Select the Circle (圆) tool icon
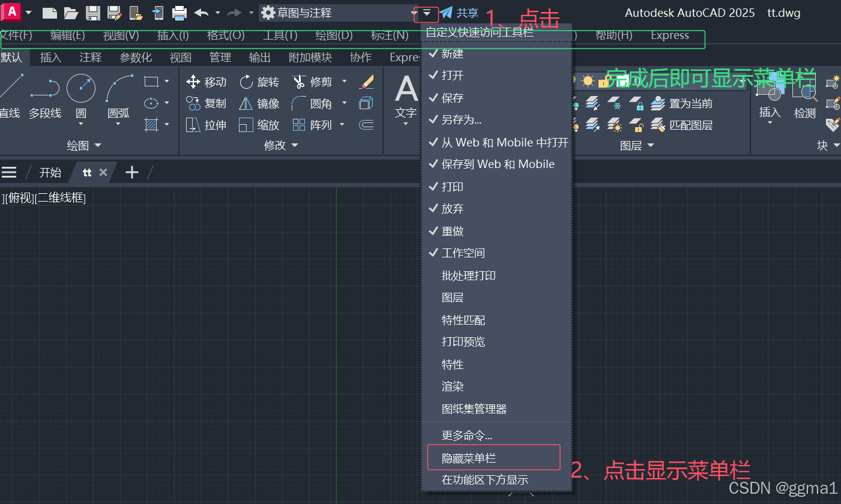The width and height of the screenshot is (841, 504). (x=81, y=88)
